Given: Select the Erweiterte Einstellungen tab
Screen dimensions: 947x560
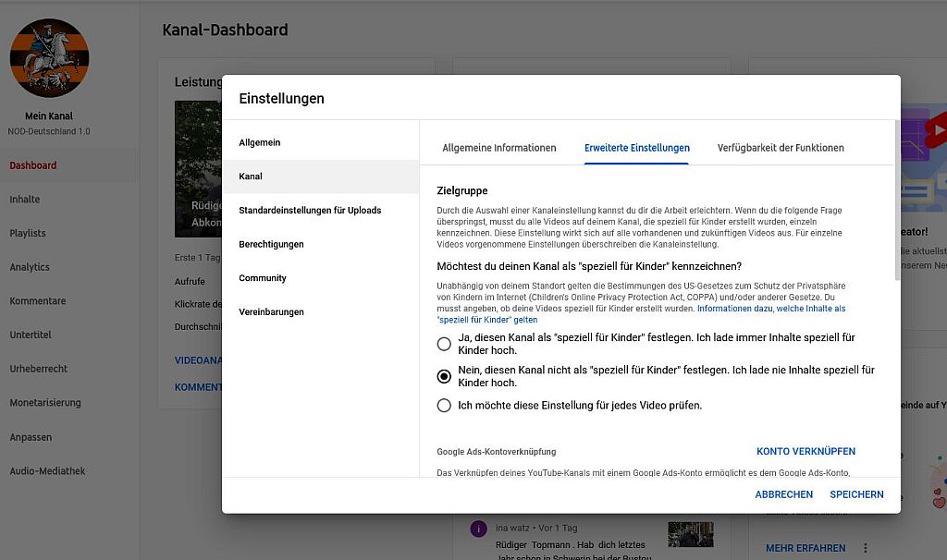Looking at the screenshot, I should coord(637,148).
